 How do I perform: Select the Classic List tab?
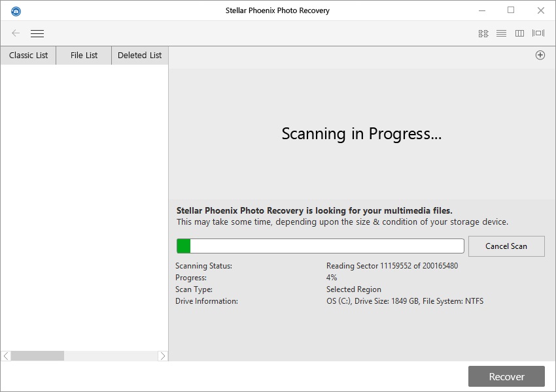tap(28, 55)
